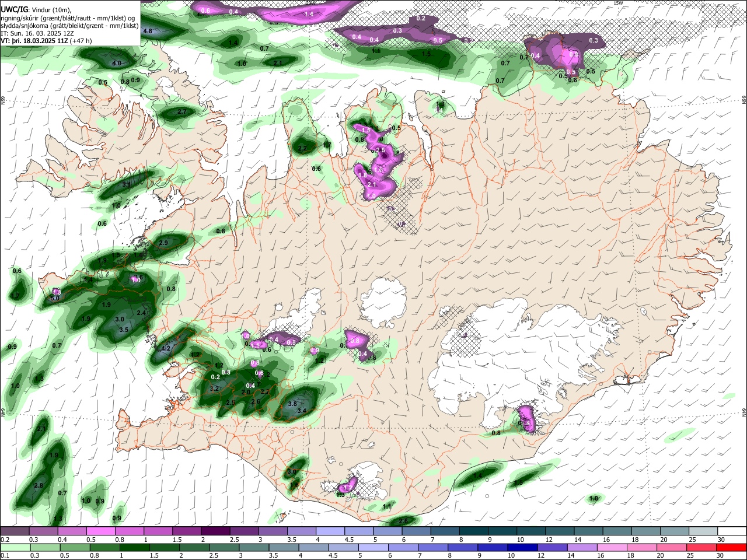Click the 'rigning/skúrir' description line
Screen dimensions: 747x560
[69, 18]
